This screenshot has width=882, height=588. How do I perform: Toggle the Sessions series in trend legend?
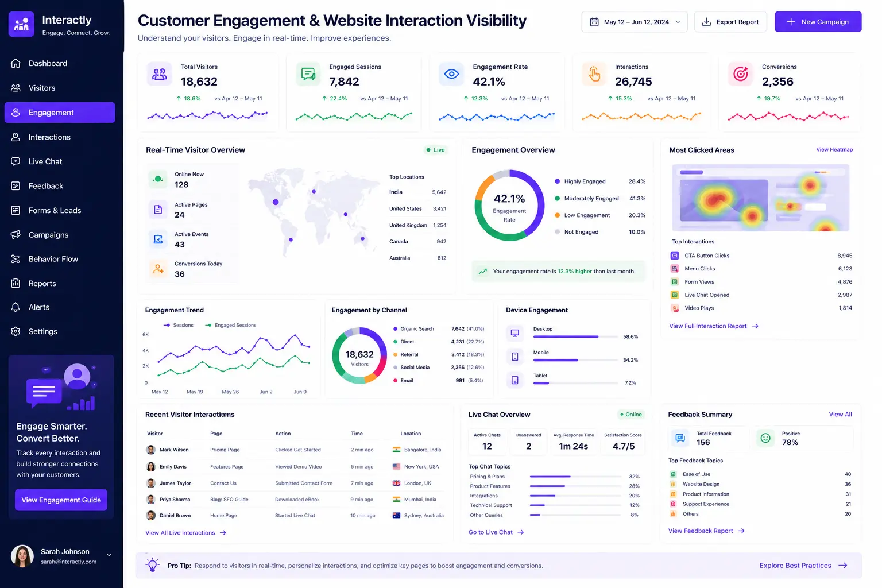(x=179, y=325)
